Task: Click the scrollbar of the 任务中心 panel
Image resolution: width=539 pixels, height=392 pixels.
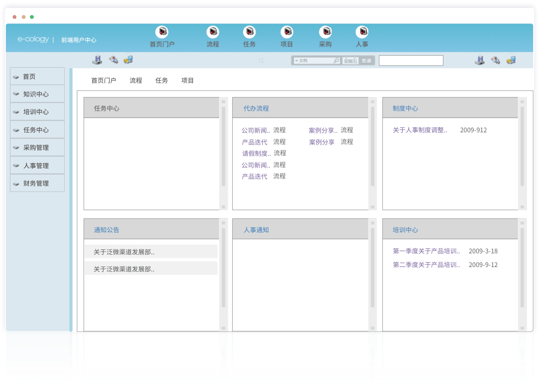Action: pos(223,147)
